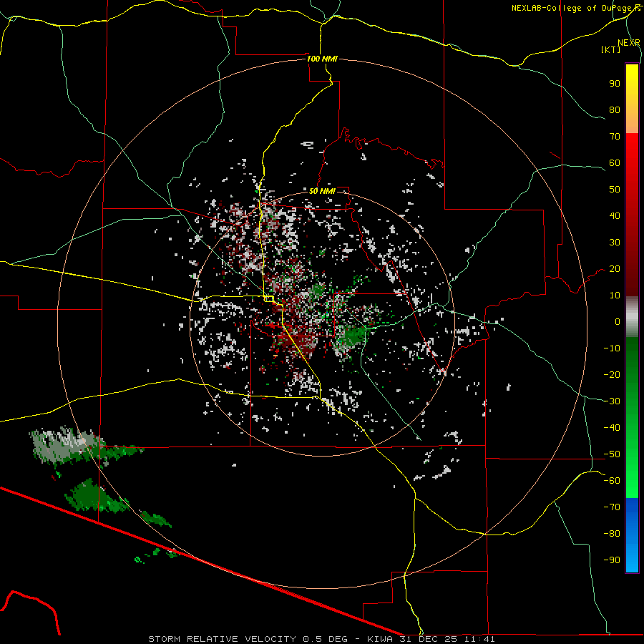
Task: Click the yellow top segment of color bar
Action: [632, 99]
